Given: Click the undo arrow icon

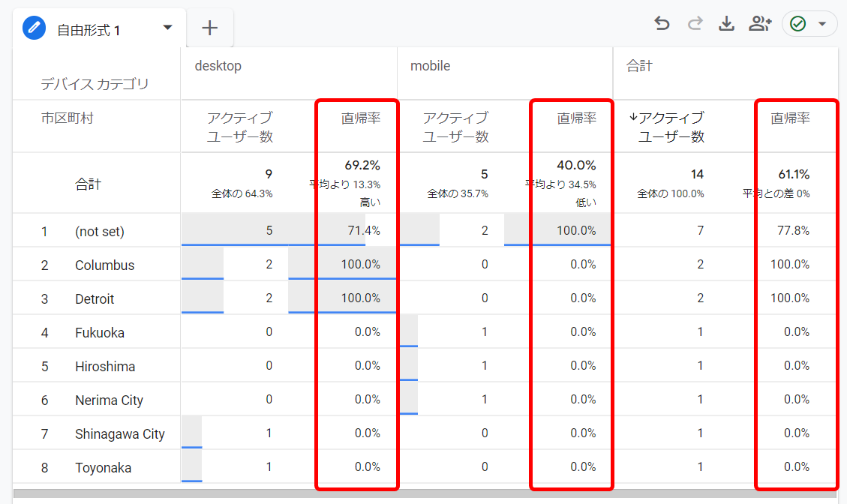Looking at the screenshot, I should pyautogui.click(x=662, y=24).
